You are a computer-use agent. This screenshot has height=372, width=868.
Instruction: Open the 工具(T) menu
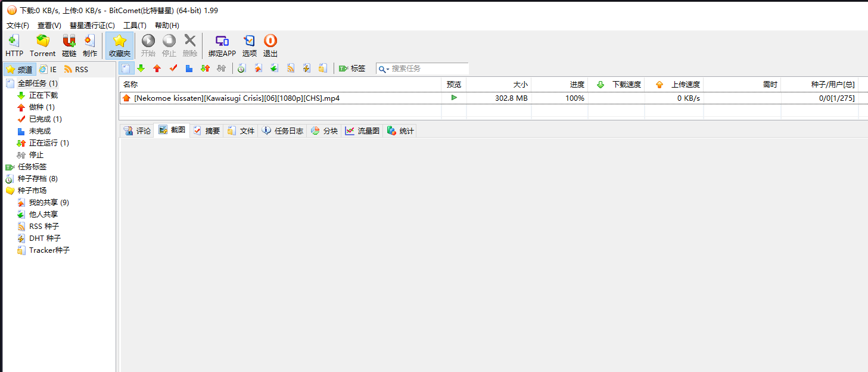(x=135, y=26)
